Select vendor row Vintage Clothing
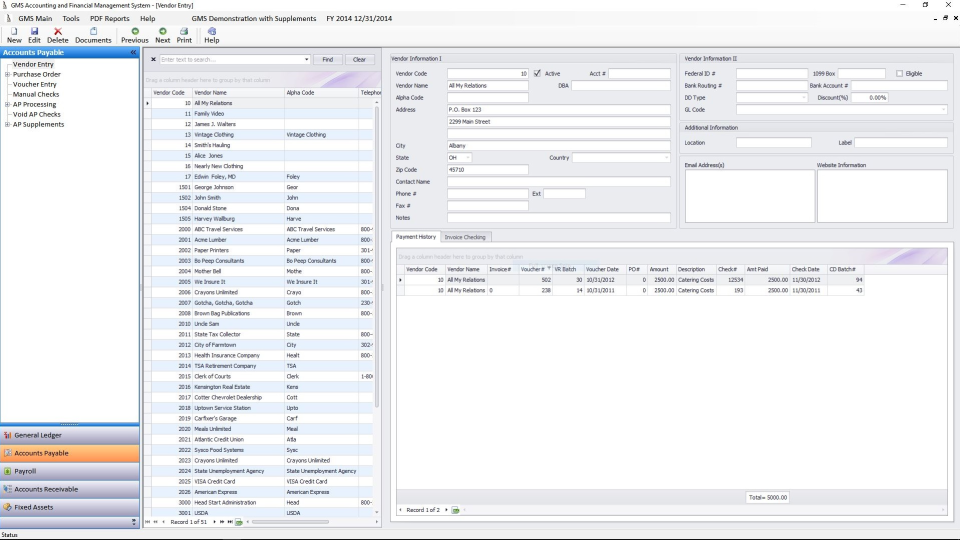This screenshot has width=960, height=540. (x=260, y=135)
